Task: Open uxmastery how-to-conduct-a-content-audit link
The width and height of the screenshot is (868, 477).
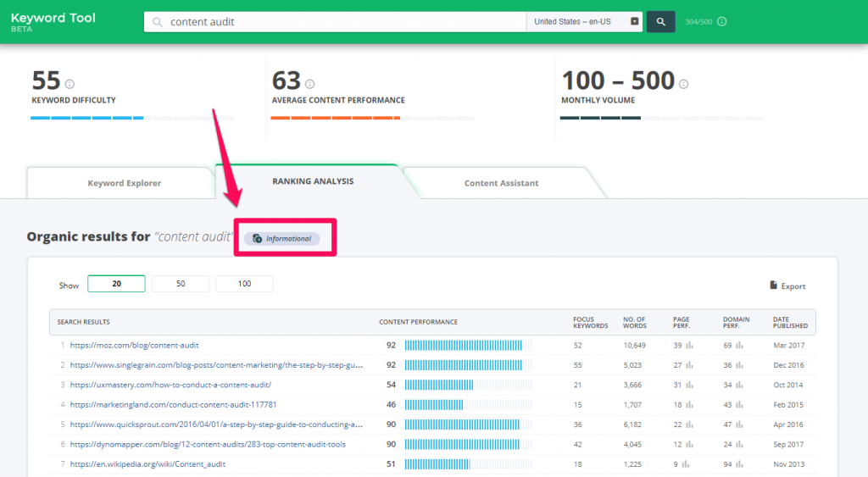Action: click(170, 385)
